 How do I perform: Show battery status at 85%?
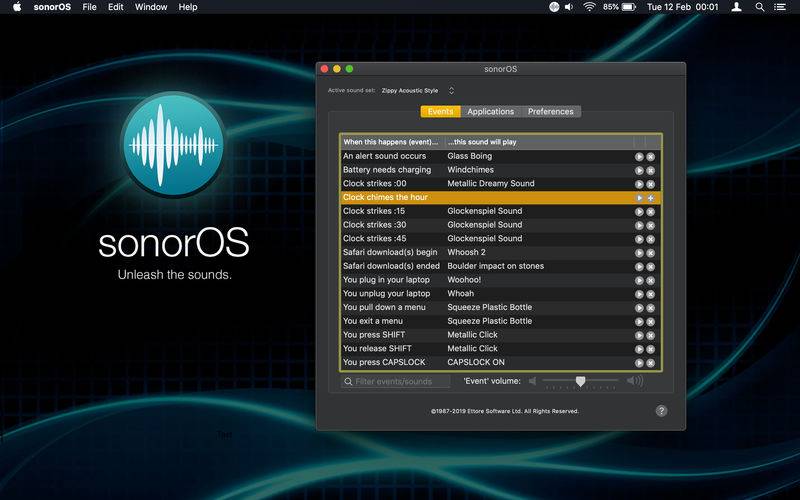[619, 7]
